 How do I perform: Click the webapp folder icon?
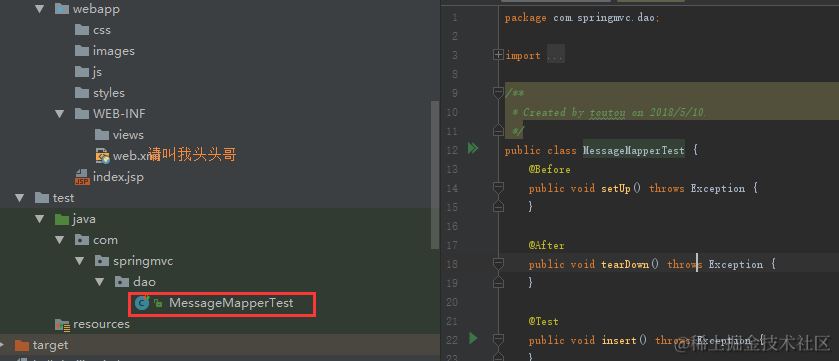(x=62, y=9)
